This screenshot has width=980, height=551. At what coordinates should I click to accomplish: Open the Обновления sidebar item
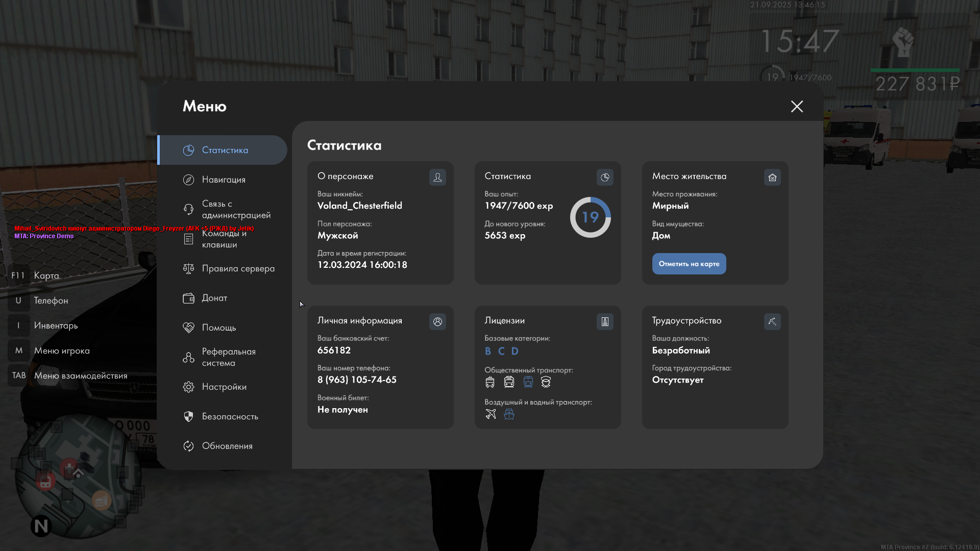pos(227,446)
